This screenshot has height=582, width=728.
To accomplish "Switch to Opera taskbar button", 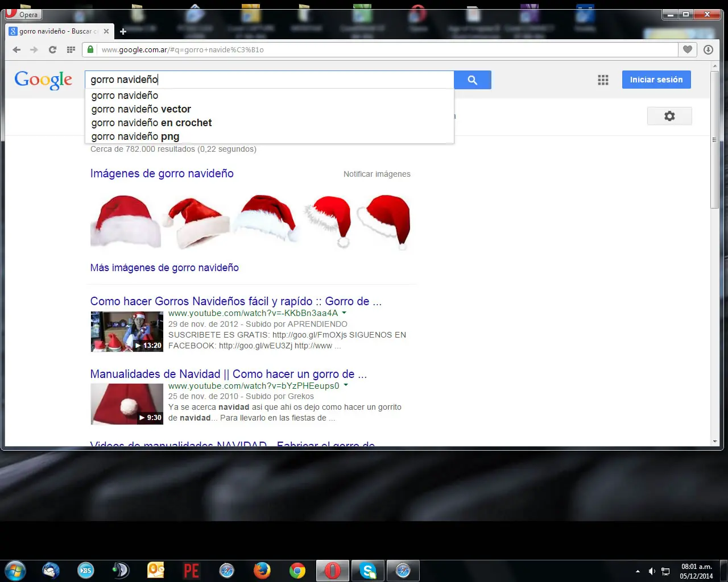I will (333, 570).
